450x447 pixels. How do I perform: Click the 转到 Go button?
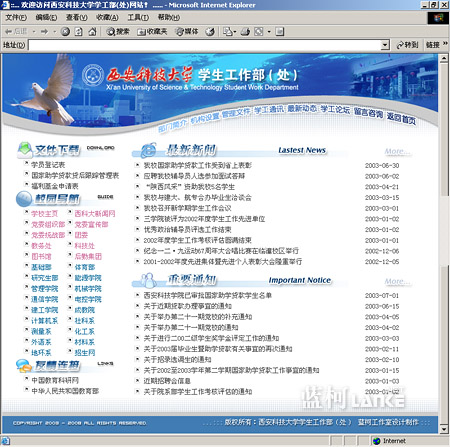407,45
